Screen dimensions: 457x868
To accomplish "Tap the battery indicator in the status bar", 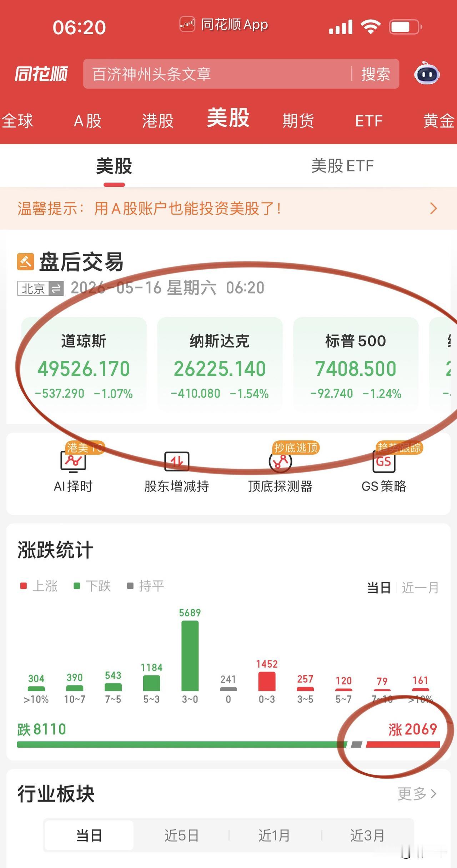I will [x=406, y=27].
